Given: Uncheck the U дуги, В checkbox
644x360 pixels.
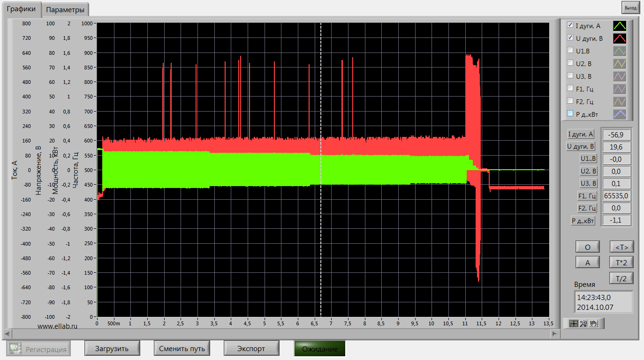Looking at the screenshot, I should click(570, 37).
